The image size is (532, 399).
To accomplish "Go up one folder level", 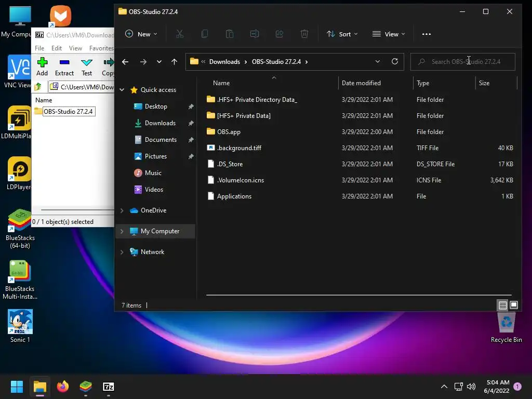I will coord(175,62).
